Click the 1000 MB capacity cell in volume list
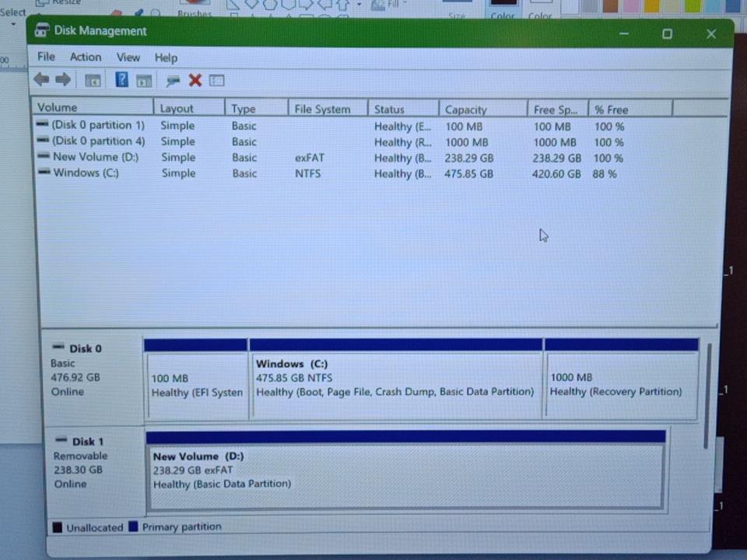 [x=466, y=142]
